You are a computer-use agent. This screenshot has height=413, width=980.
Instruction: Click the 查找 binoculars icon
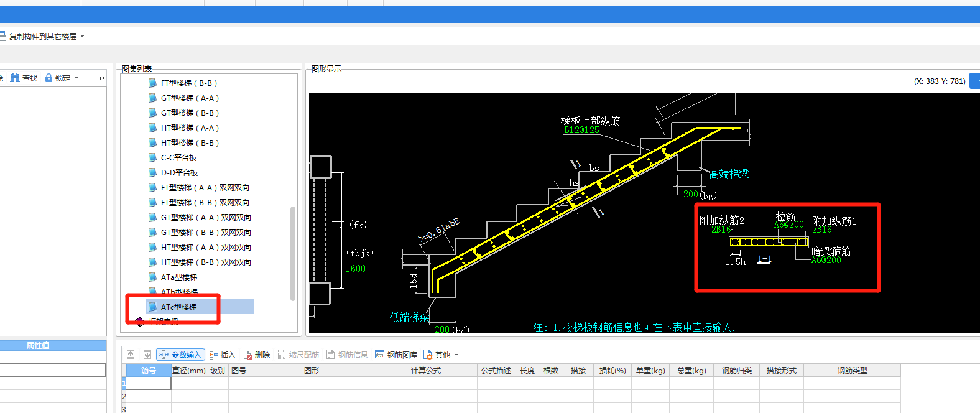pyautogui.click(x=15, y=78)
